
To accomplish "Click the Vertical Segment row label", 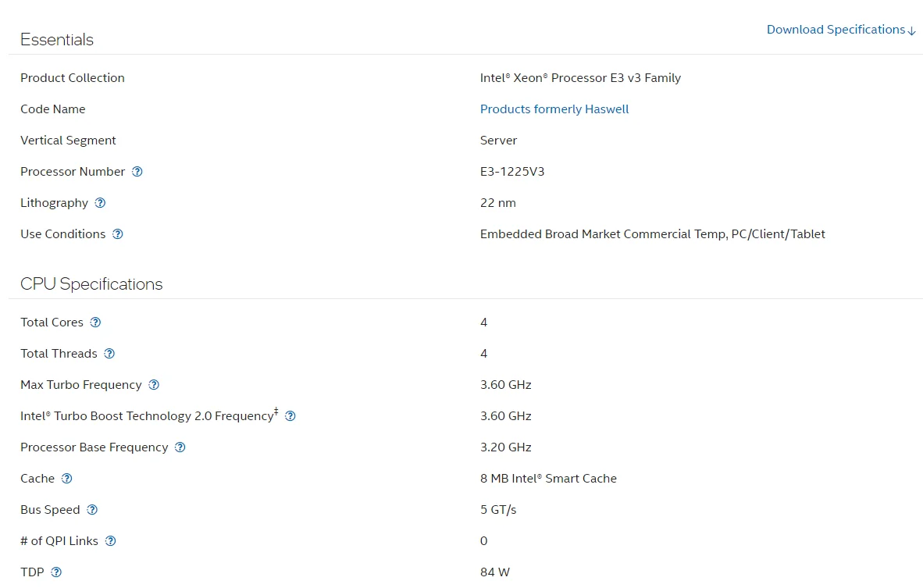I will [x=68, y=141].
